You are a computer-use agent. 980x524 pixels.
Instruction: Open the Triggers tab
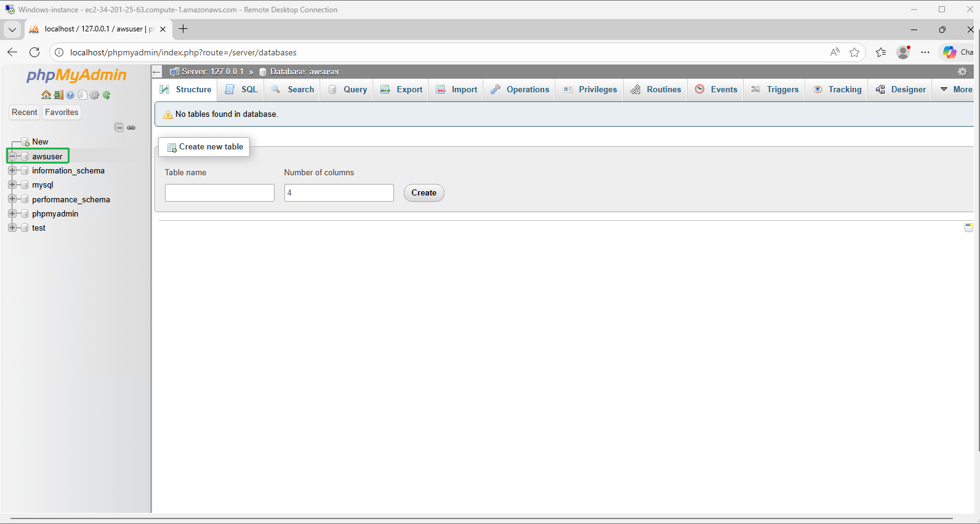pyautogui.click(x=774, y=89)
